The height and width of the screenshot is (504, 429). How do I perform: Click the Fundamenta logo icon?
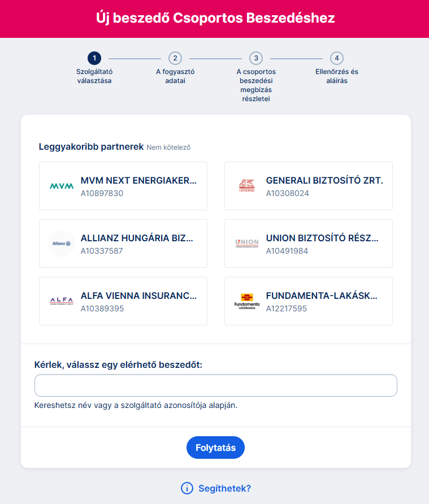247,301
